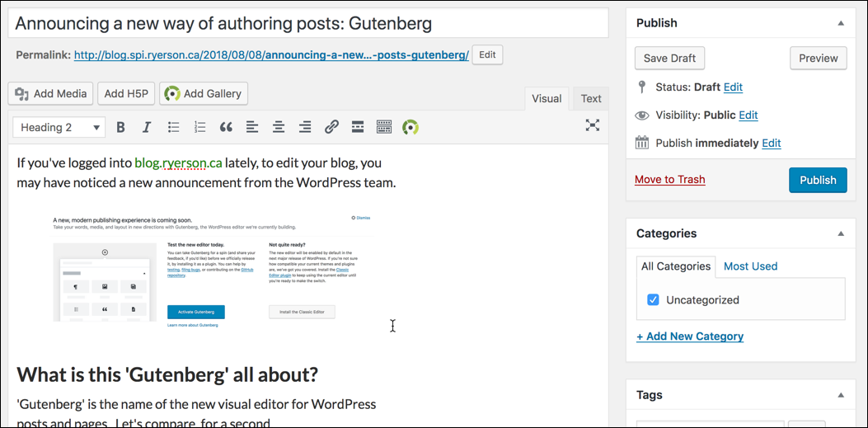Viewport: 868px width, 428px height.
Task: Select the All Categories tab
Action: click(x=676, y=266)
